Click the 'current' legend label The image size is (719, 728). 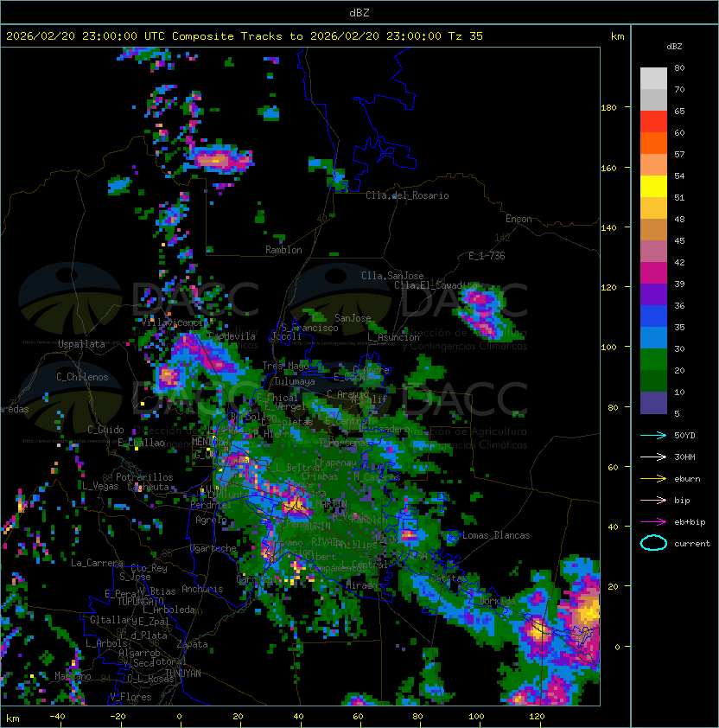(692, 544)
